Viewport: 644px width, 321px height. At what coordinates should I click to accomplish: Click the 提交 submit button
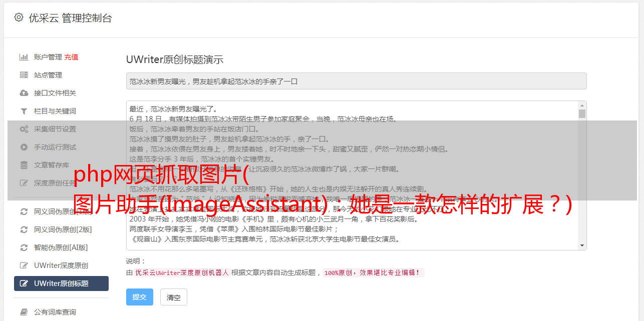[x=139, y=297]
